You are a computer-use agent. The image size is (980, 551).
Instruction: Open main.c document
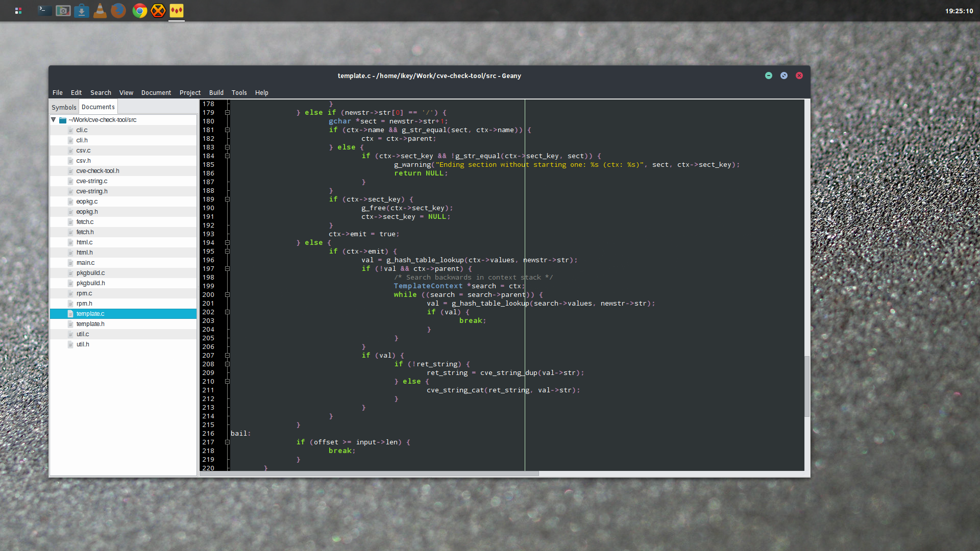123,263
